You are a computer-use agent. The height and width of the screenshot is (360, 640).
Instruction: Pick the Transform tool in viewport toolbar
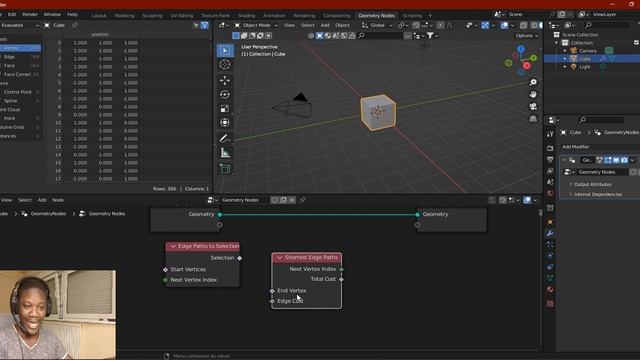(225, 122)
